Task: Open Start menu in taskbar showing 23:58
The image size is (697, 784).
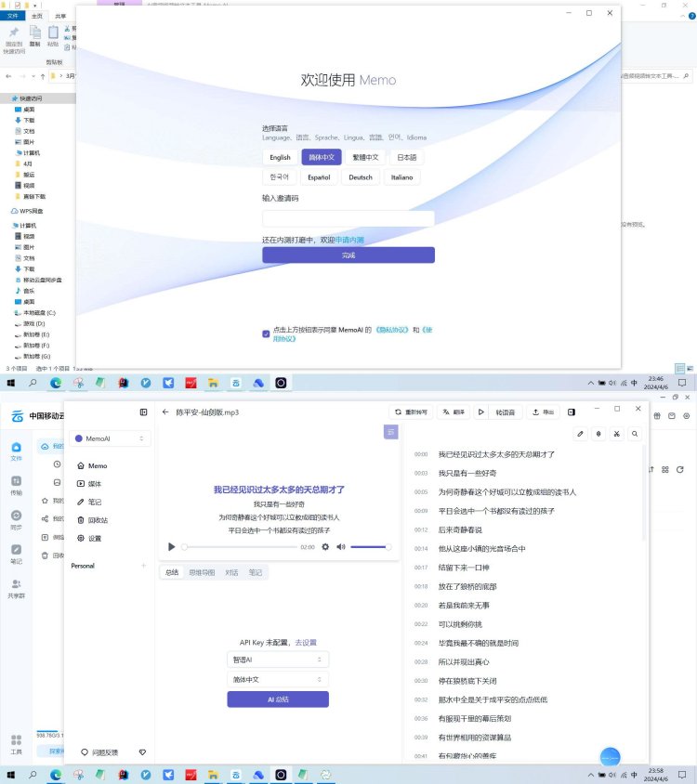Action: [11, 775]
